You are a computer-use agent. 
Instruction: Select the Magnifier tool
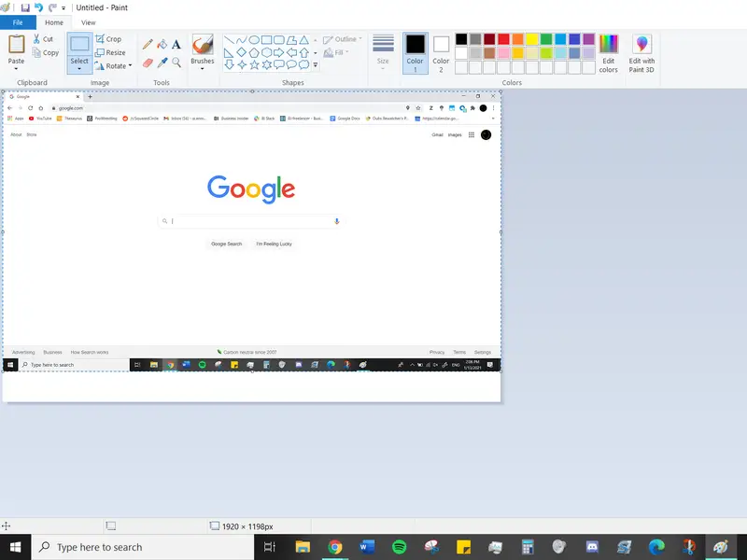(176, 63)
